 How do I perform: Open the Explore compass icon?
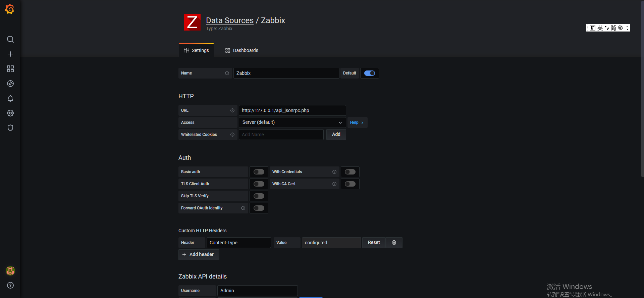tap(10, 84)
